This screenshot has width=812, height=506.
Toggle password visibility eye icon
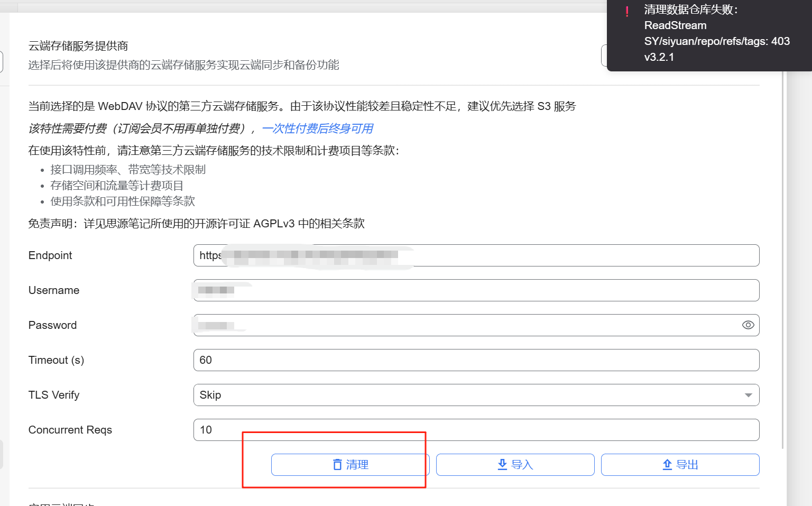pyautogui.click(x=748, y=325)
